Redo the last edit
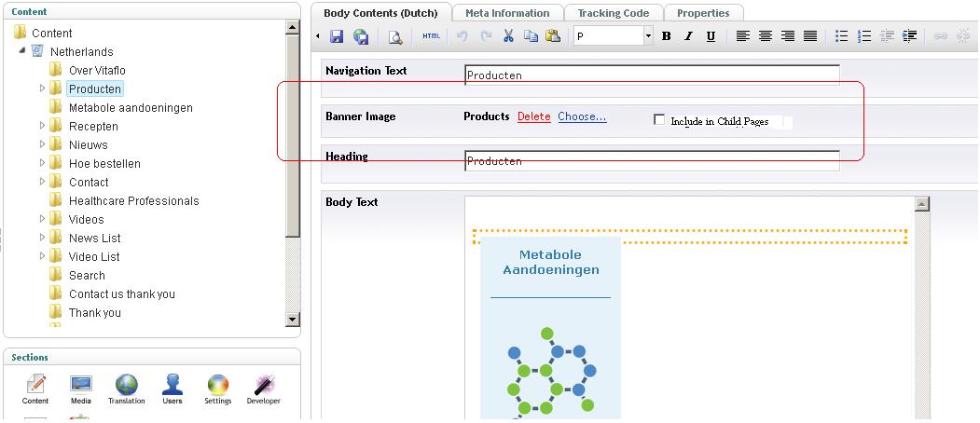980x423 pixels. [x=486, y=36]
